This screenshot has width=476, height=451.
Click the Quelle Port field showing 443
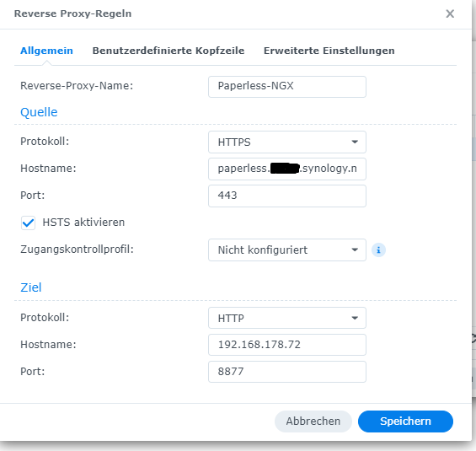287,196
